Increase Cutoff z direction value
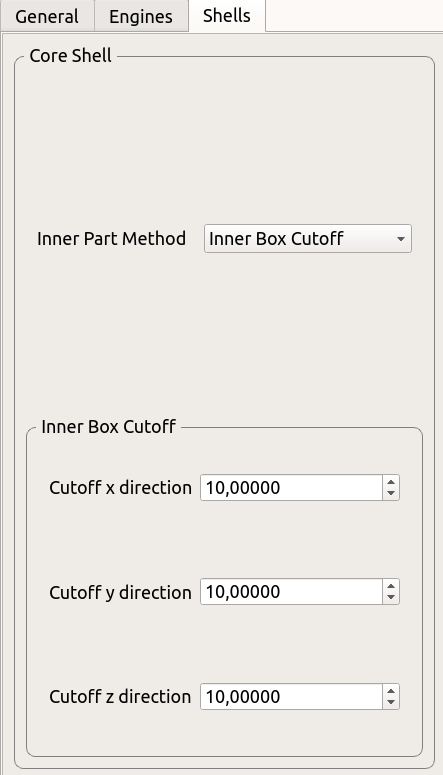This screenshot has width=443, height=775. tap(391, 690)
